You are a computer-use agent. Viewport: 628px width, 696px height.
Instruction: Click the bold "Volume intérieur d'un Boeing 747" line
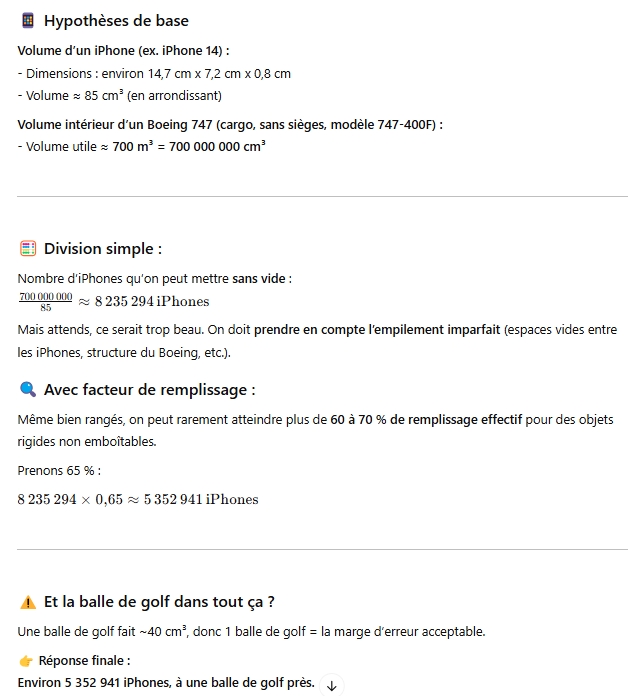(230, 124)
